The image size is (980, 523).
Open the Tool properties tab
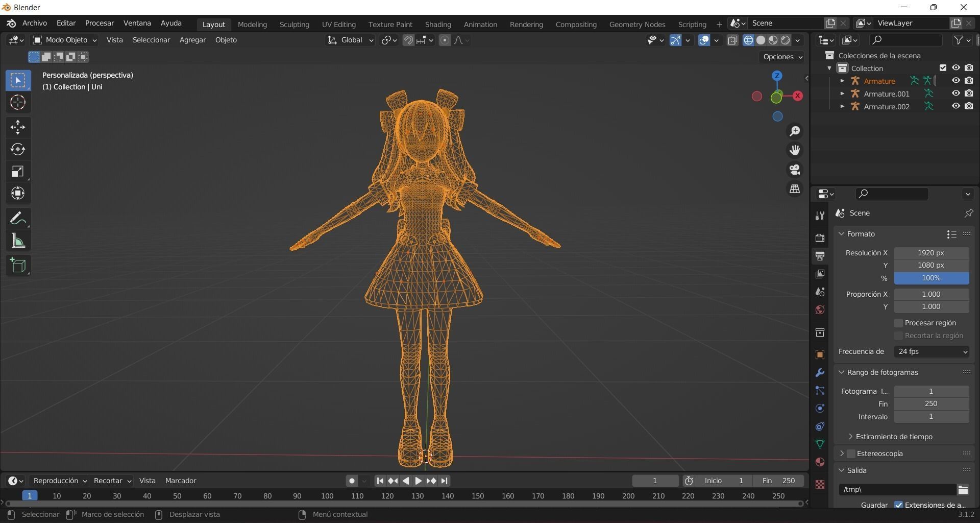820,216
